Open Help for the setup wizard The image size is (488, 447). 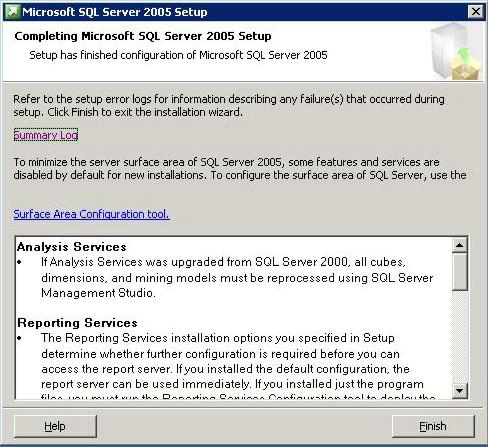(x=55, y=426)
